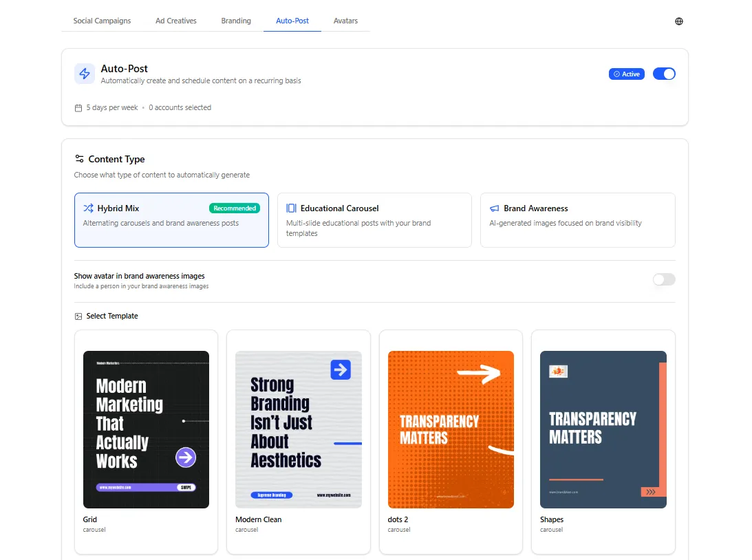This screenshot has height=560, width=752.
Task: Choose the Shapes template thumbnail
Action: [603, 429]
